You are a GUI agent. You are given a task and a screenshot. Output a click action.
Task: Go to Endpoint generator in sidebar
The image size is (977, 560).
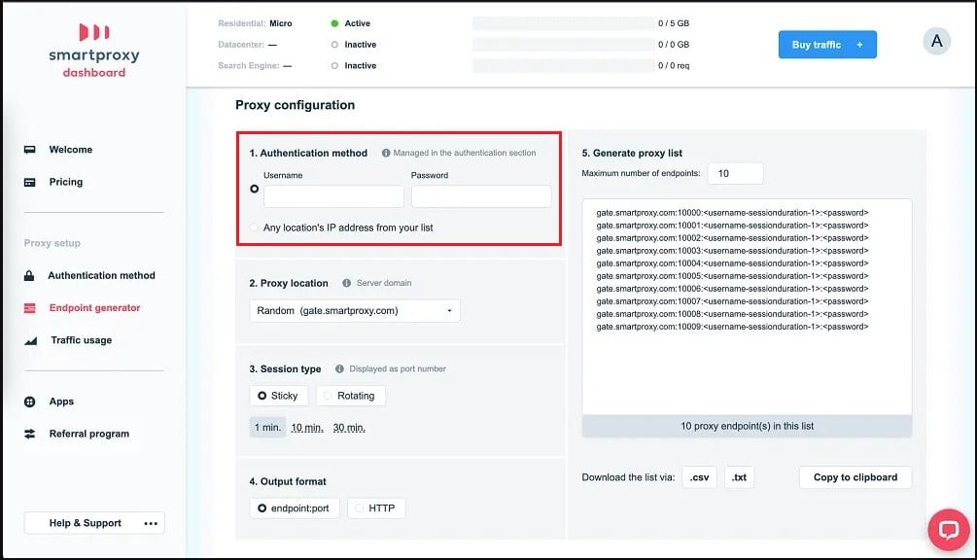94,308
